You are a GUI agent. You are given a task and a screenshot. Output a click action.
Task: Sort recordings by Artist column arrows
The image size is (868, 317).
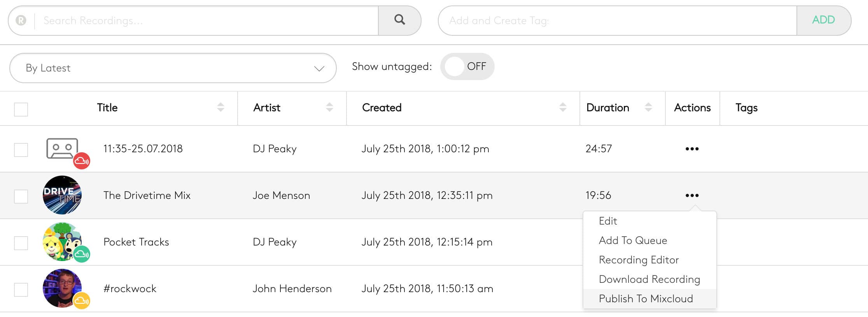tap(329, 108)
